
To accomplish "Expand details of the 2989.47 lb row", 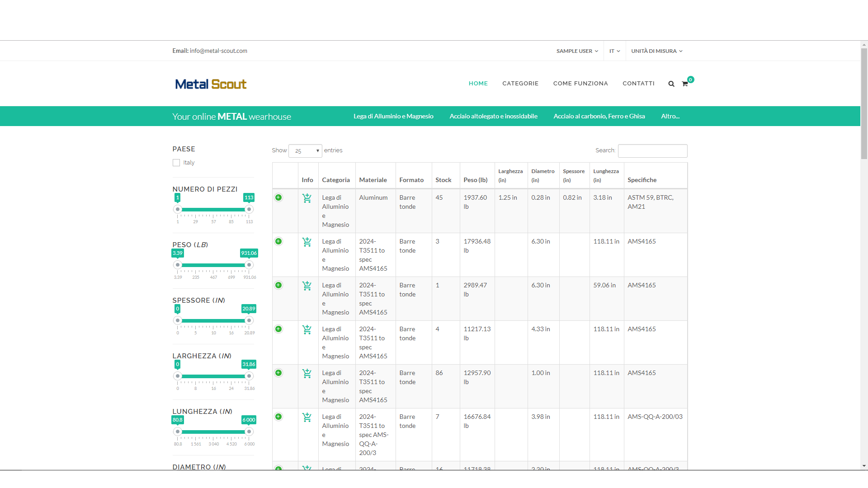I will [278, 285].
